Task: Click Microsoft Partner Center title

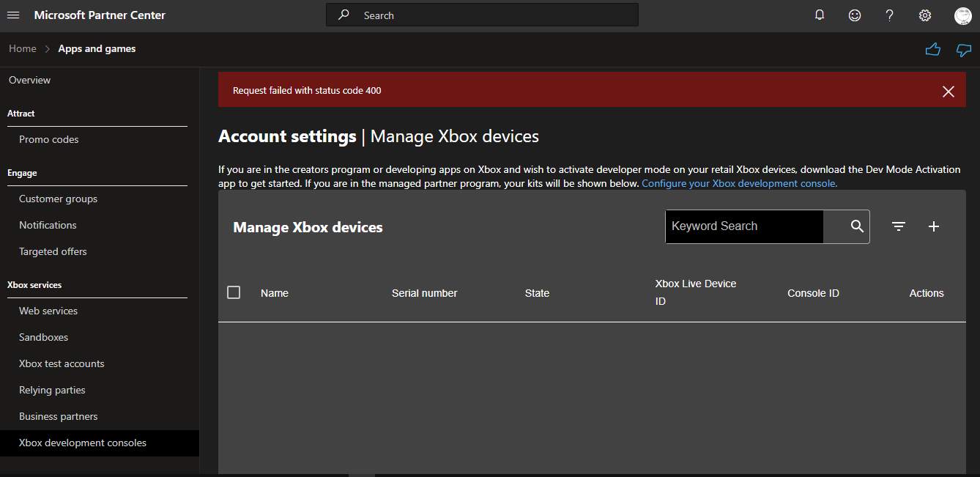Action: pos(100,15)
